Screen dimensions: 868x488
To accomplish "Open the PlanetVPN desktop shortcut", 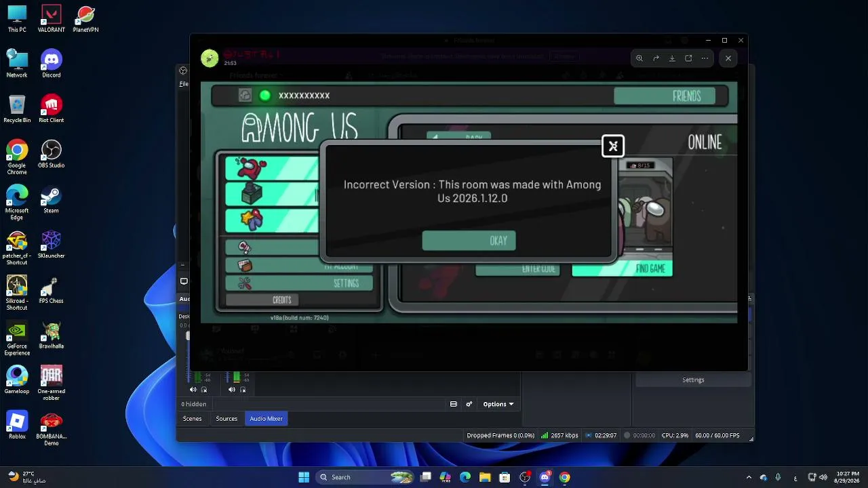I will pos(86,19).
